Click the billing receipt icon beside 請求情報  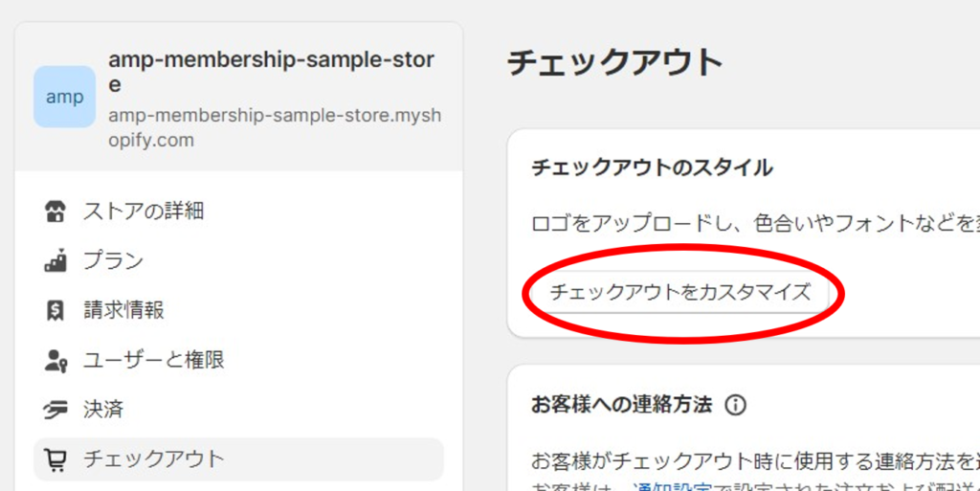(x=56, y=311)
